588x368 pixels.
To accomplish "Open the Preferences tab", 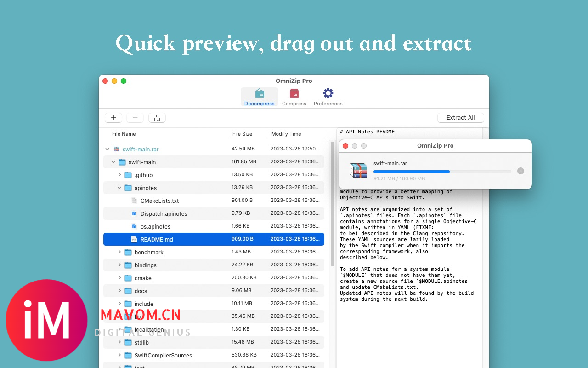I will [x=328, y=97].
